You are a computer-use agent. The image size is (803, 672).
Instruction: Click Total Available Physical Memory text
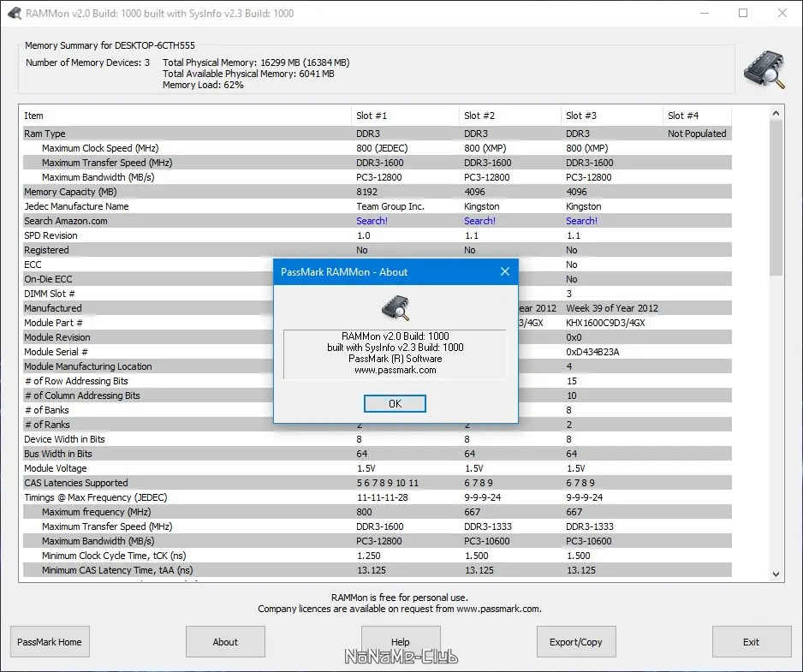248,74
